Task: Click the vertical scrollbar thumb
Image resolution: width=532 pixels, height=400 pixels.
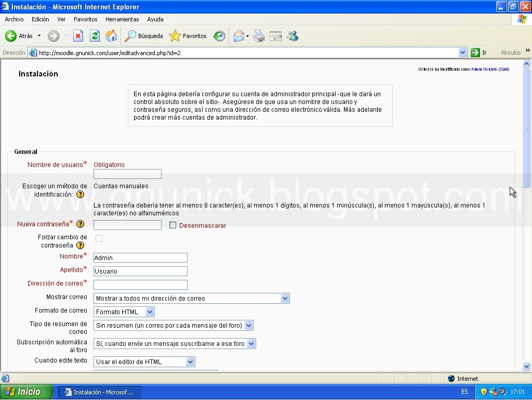Action: tap(527, 127)
